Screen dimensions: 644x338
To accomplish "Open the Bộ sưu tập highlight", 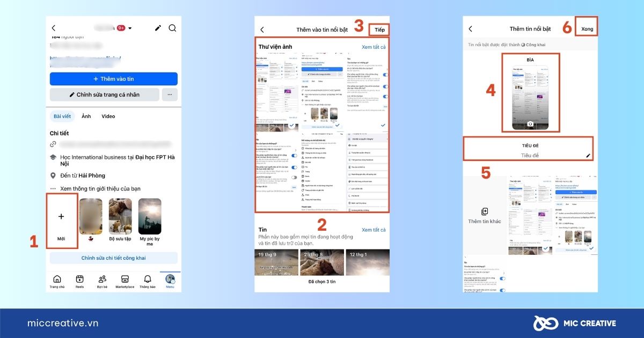I will [x=120, y=216].
